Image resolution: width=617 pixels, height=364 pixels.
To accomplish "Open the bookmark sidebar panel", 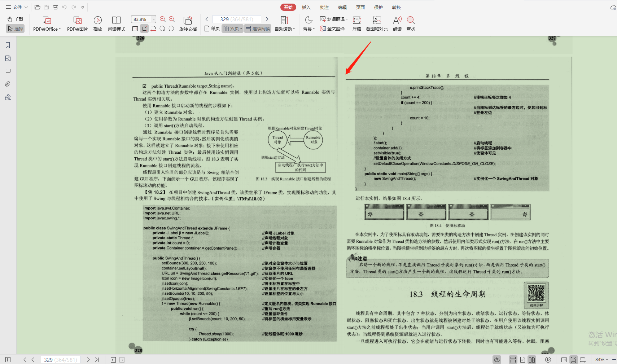I will tap(8, 45).
